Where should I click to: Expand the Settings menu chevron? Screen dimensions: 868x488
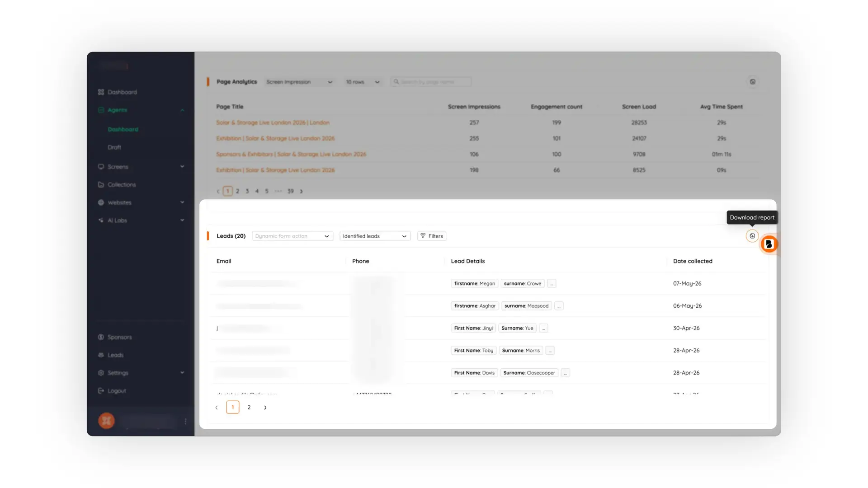point(182,373)
